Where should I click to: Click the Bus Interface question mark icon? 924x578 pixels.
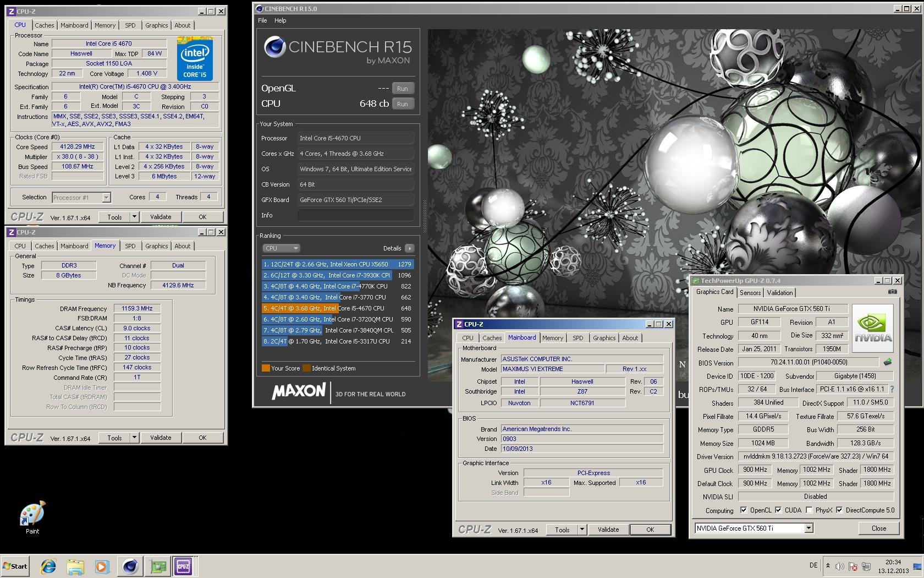coord(892,389)
